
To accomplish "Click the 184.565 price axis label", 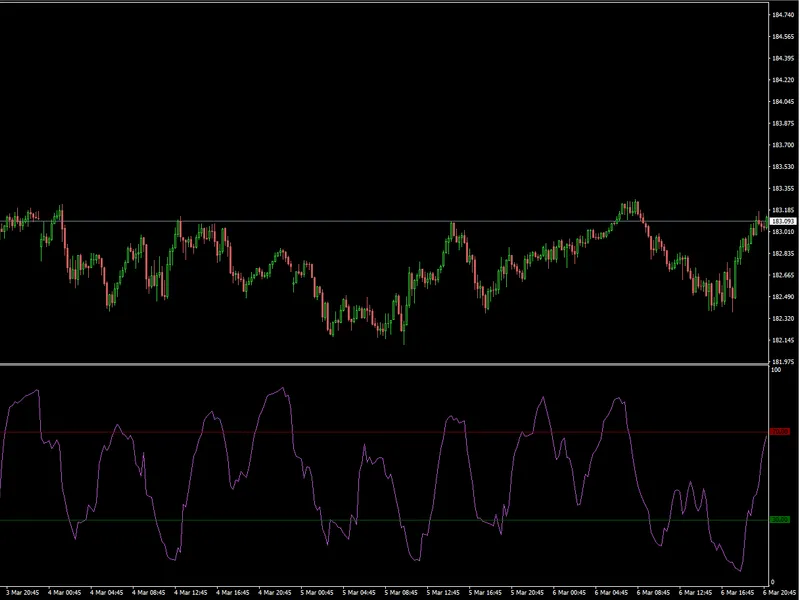I will (783, 37).
